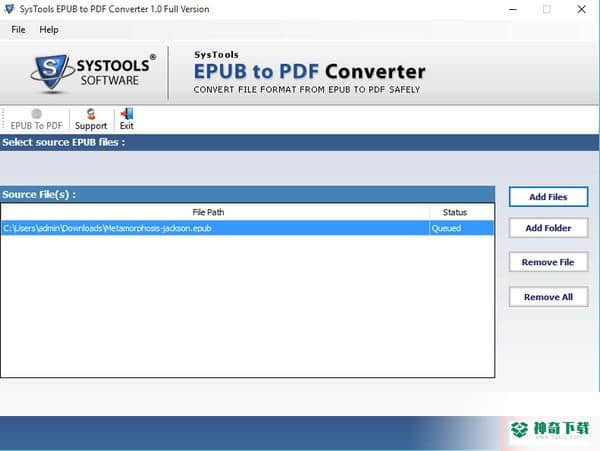Click the Add Files button
The width and height of the screenshot is (600, 451).
click(x=548, y=197)
